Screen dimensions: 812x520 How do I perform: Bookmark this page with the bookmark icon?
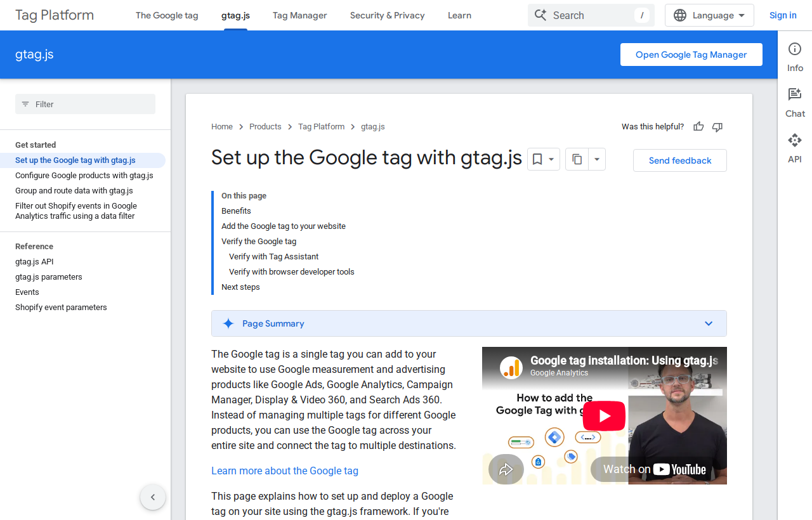click(537, 159)
